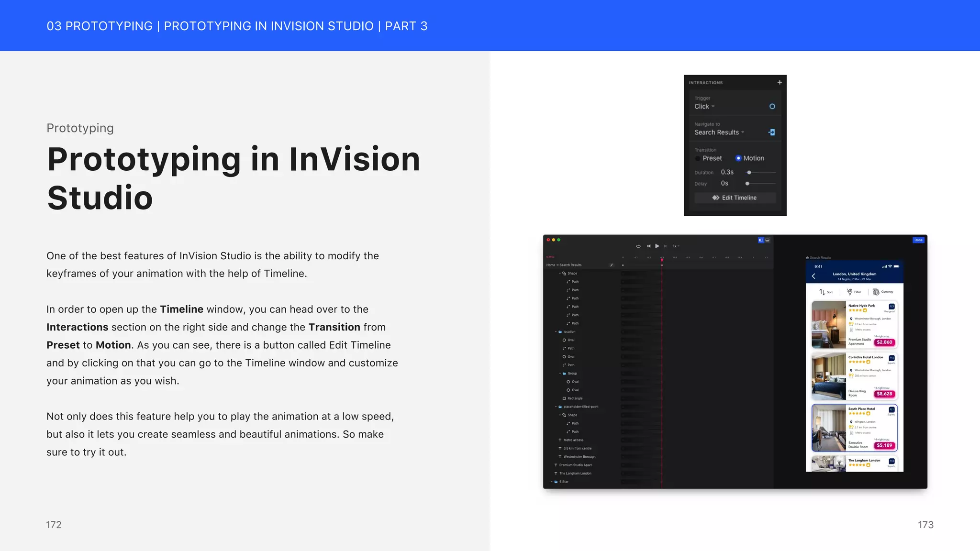Adjust the Delay slider handle

(x=747, y=184)
